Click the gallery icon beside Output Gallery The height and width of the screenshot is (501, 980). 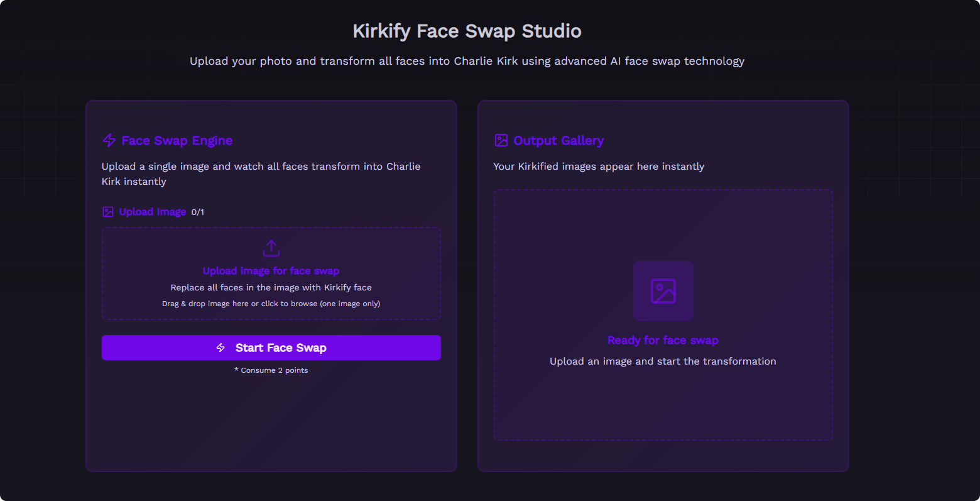coord(501,140)
